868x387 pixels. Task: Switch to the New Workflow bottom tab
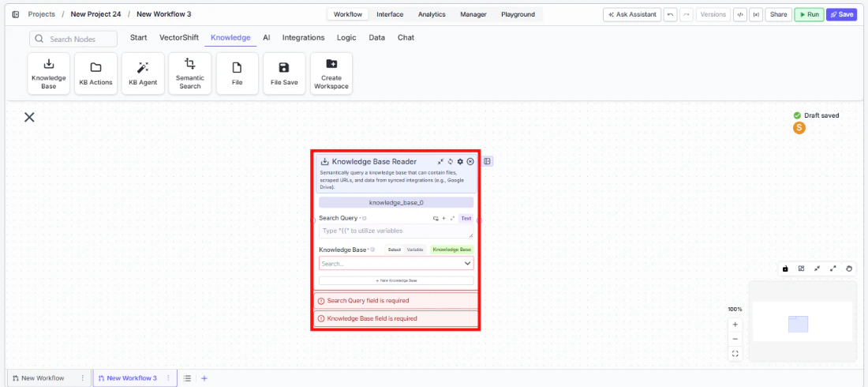click(43, 378)
